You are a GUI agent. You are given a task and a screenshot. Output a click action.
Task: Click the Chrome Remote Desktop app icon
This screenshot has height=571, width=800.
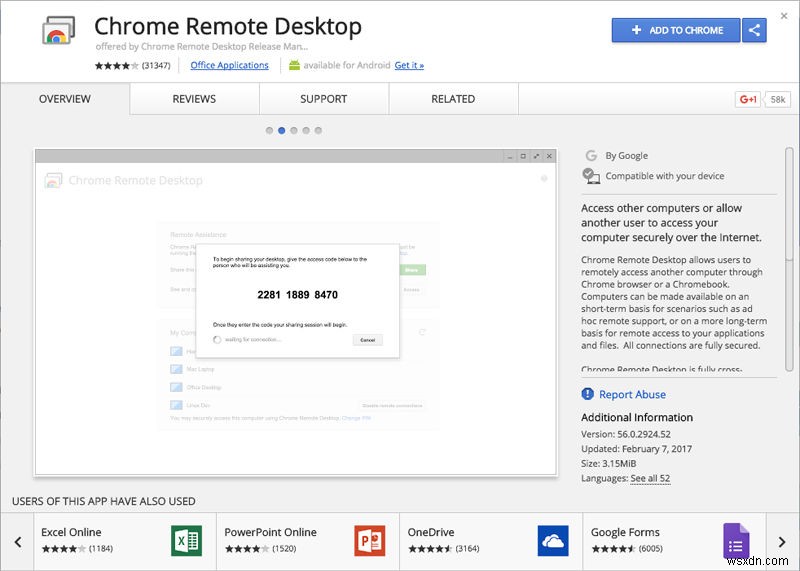pyautogui.click(x=59, y=30)
